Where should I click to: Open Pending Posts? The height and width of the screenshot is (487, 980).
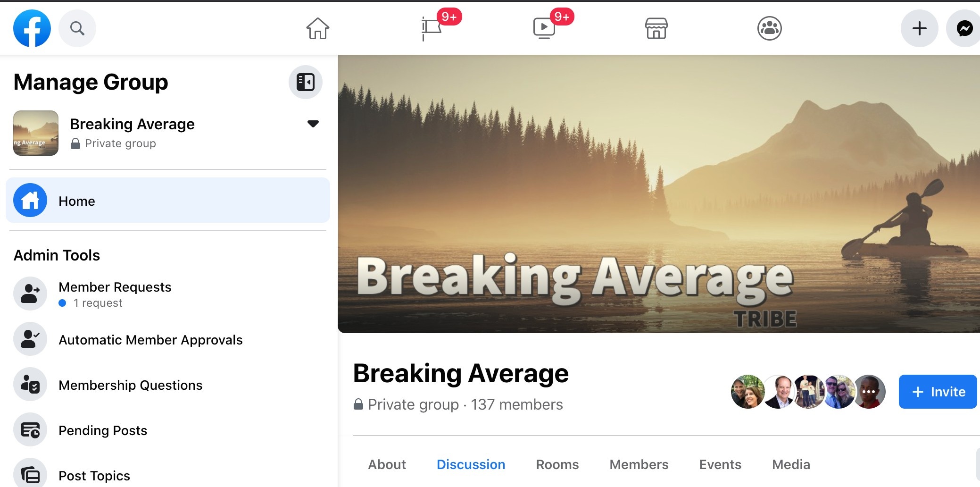point(168,430)
